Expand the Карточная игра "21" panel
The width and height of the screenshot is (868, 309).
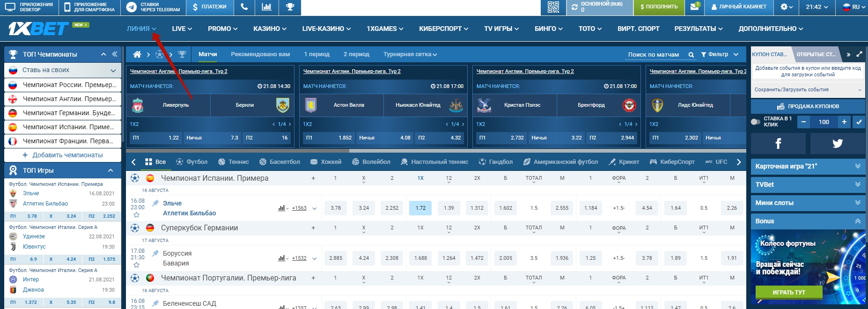click(x=808, y=166)
